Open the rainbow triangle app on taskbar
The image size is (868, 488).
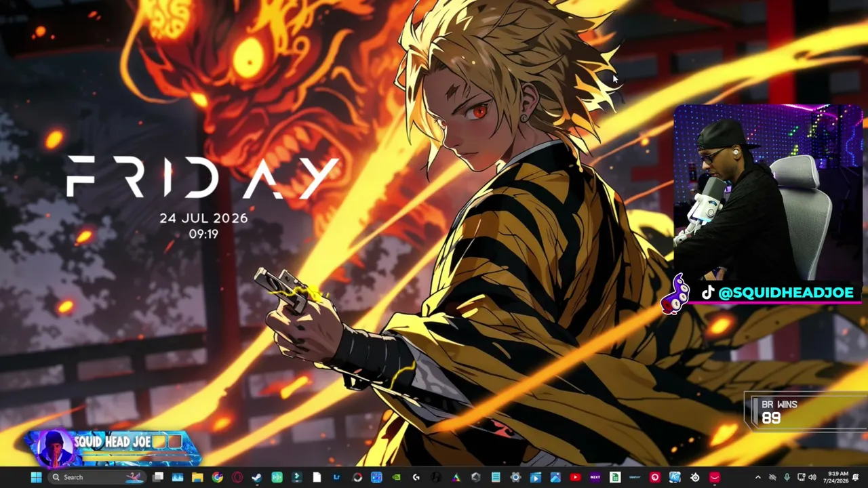(456, 477)
